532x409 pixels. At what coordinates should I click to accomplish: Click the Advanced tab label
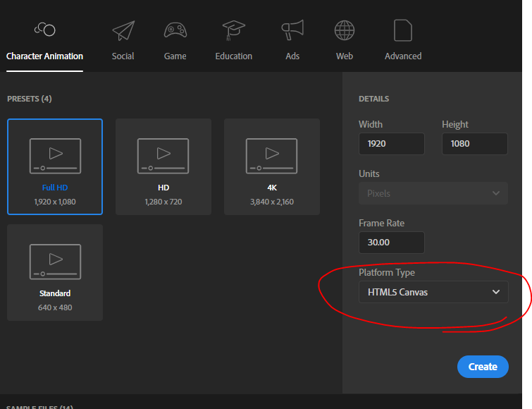coord(403,56)
